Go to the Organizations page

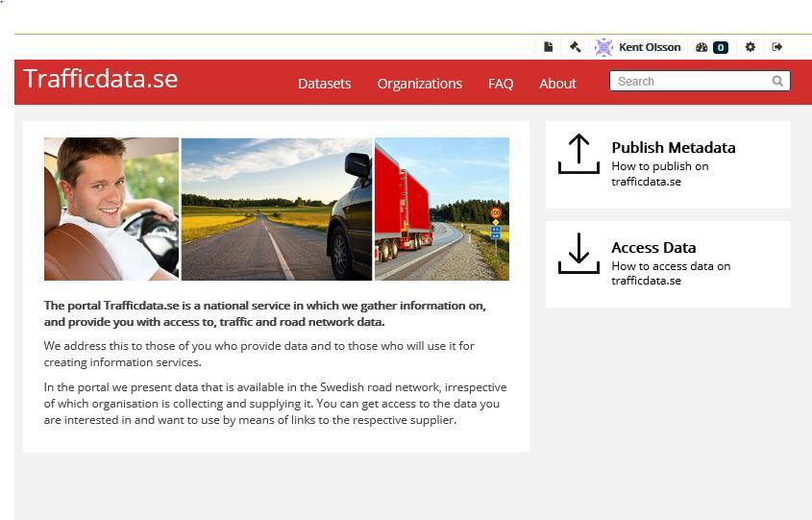click(420, 84)
